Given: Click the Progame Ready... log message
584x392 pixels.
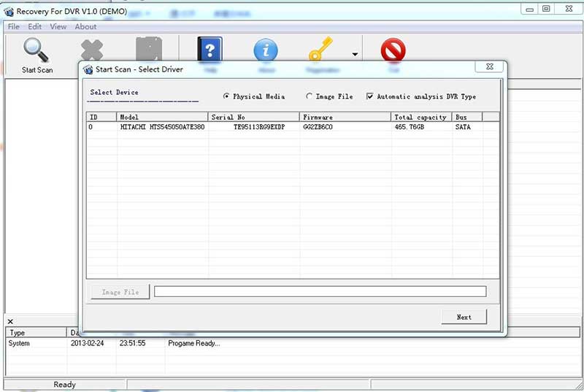Looking at the screenshot, I should [x=194, y=343].
